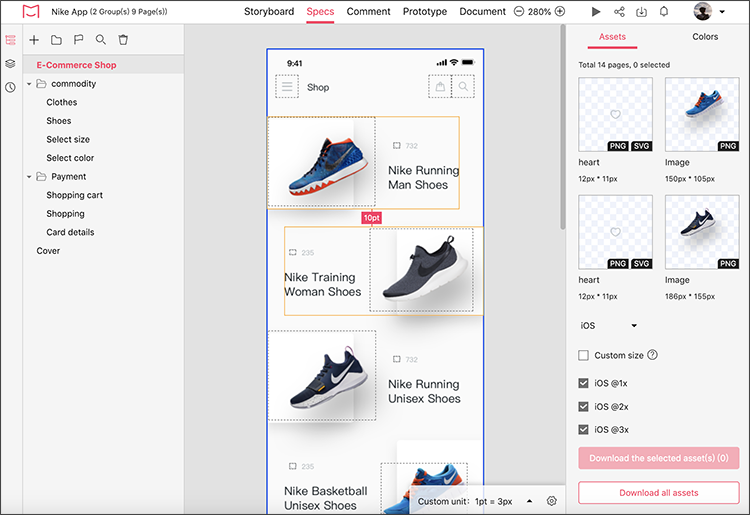Open custom unit settings gear
This screenshot has width=750, height=515.
[x=551, y=501]
